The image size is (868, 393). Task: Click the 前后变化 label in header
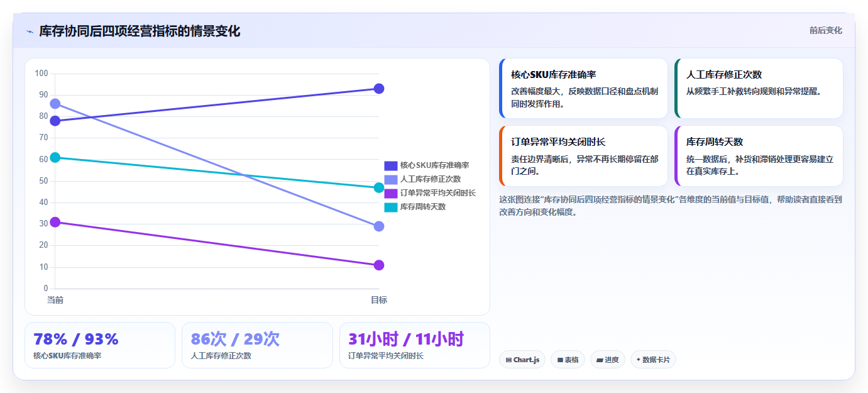coord(825,30)
